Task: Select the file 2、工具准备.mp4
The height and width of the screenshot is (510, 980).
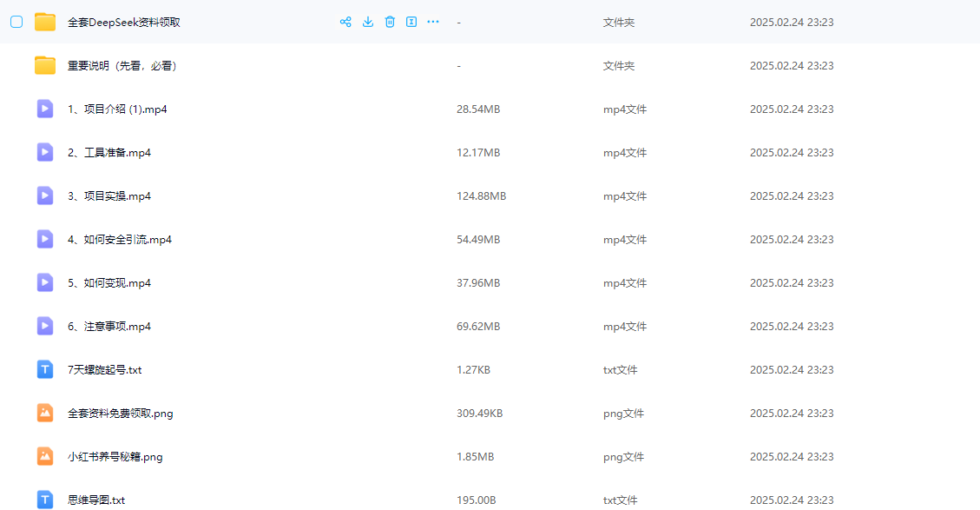Action: point(109,153)
